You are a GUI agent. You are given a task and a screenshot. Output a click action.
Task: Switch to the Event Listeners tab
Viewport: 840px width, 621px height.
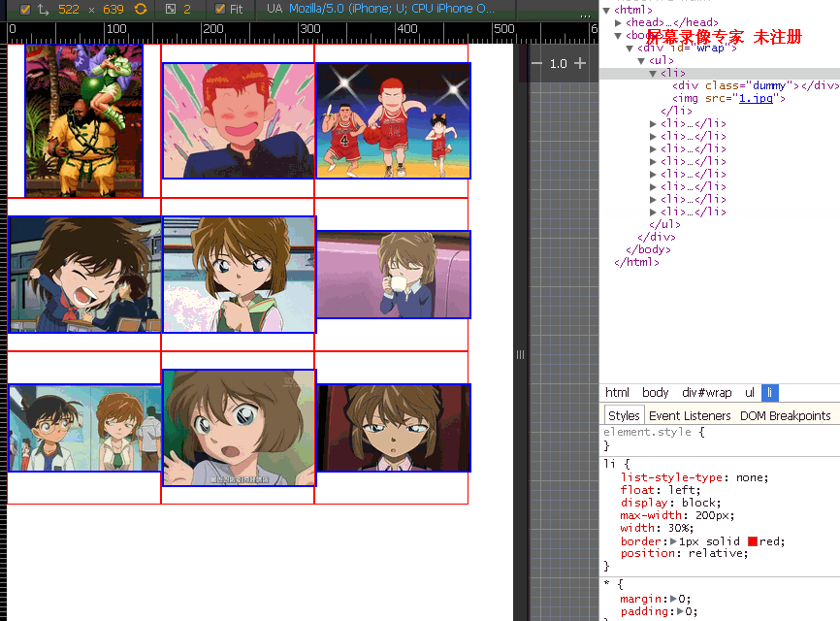(x=690, y=415)
